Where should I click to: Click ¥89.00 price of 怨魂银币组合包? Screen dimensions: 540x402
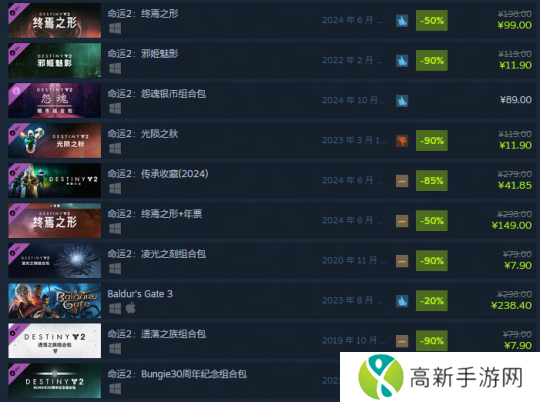(x=516, y=100)
